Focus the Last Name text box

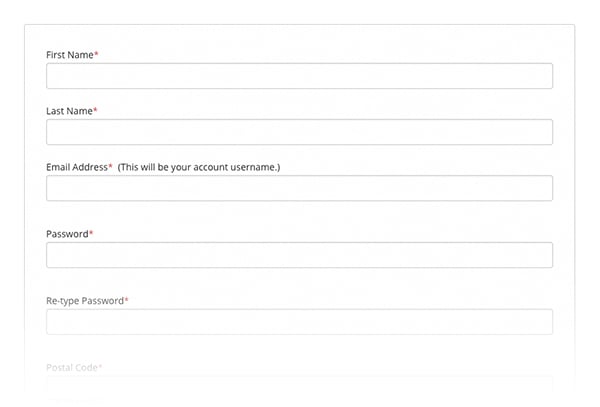point(299,132)
